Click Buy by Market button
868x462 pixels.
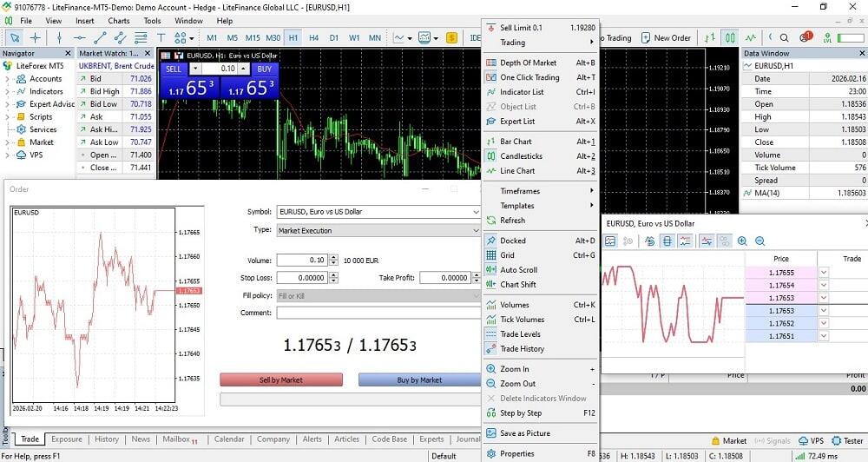pos(419,379)
